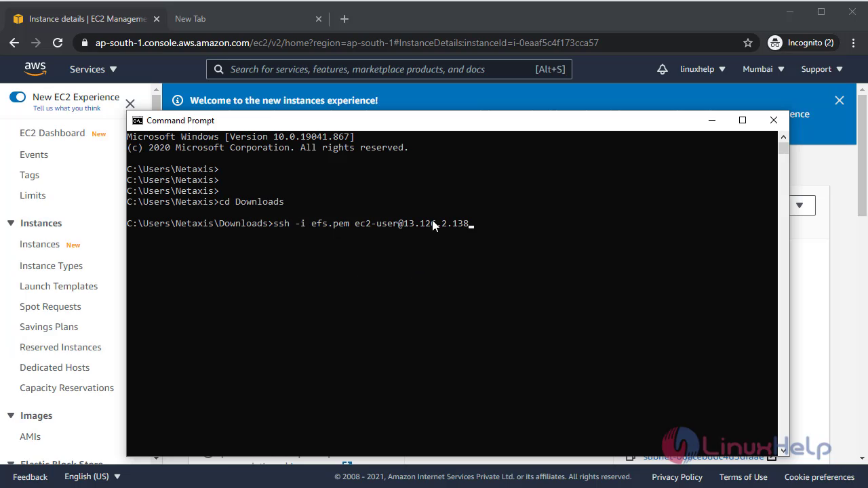Click the search magnifier icon in AWS bar
This screenshot has width=868, height=488.
point(218,69)
